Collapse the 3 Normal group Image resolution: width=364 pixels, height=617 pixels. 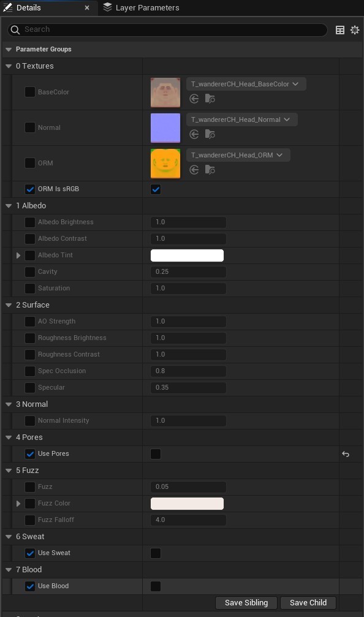tap(8, 404)
